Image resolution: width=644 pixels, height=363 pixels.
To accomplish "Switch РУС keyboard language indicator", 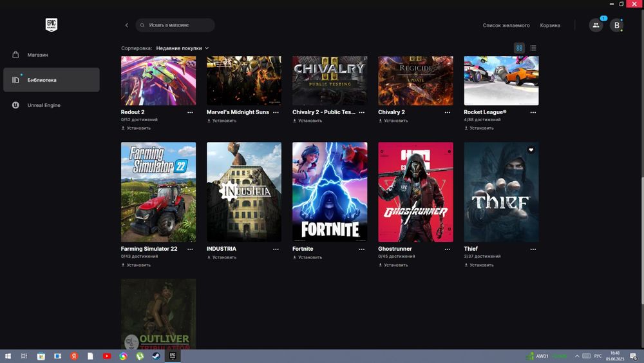I will click(x=598, y=356).
